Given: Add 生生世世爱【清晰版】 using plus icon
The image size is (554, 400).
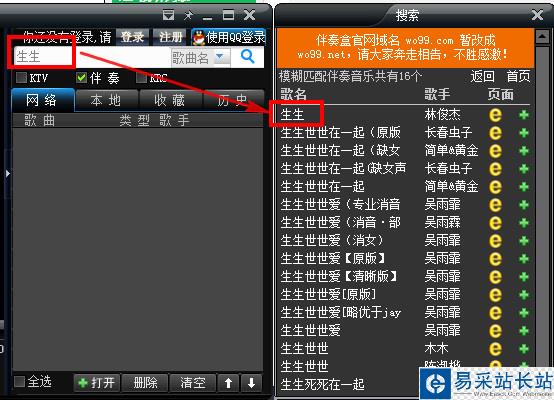Looking at the screenshot, I should tap(524, 277).
